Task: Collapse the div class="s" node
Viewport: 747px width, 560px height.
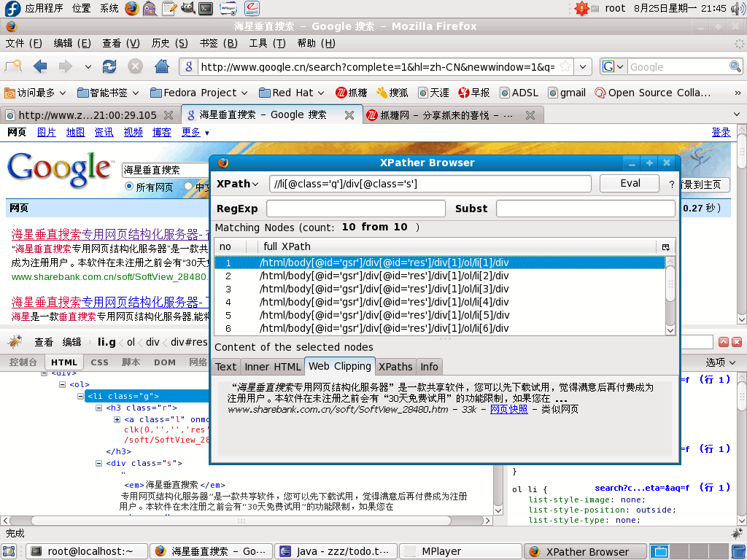Action: point(98,463)
